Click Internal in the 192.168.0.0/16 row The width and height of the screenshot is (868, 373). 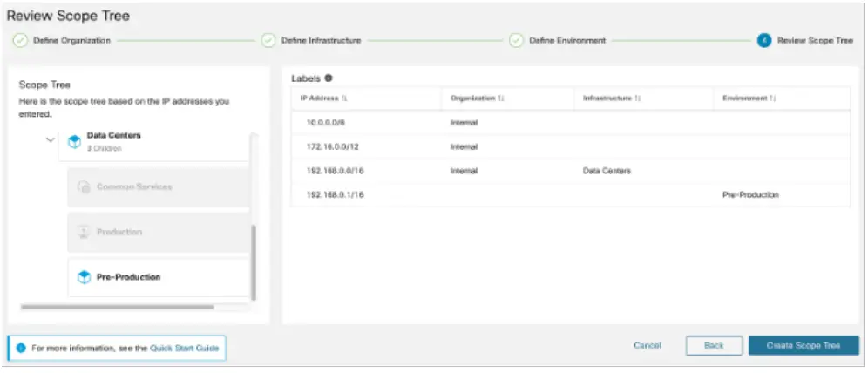click(x=464, y=171)
